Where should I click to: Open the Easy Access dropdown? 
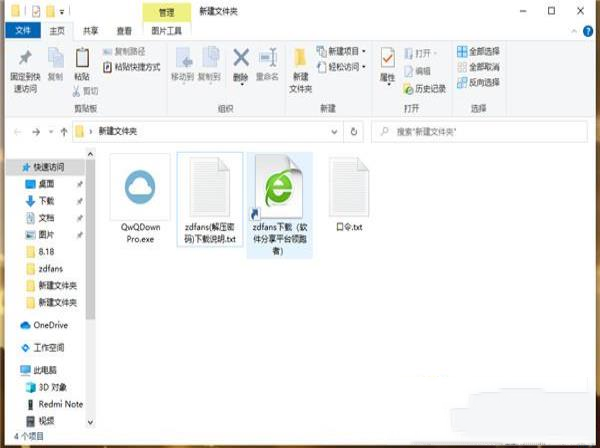341,65
